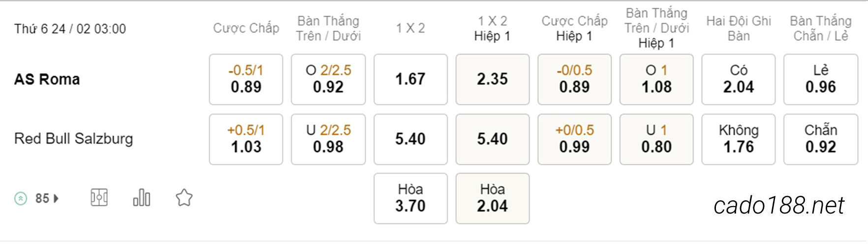
Task: Select both teams score Không 1.76
Action: click(739, 139)
